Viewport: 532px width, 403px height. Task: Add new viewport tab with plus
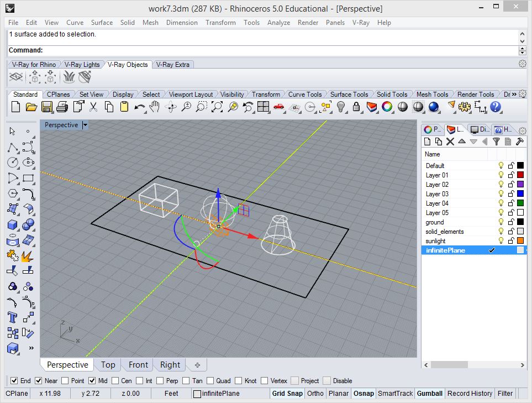pos(197,365)
